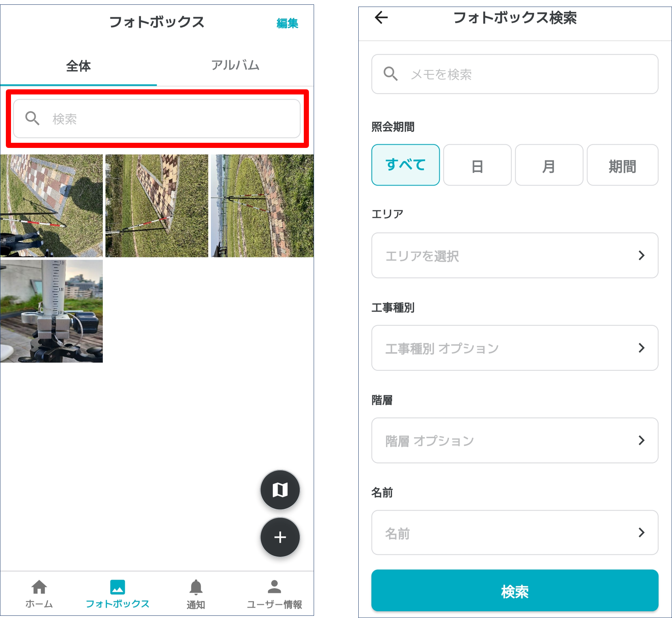Open 階層 オプション selector
The height and width of the screenshot is (618, 672).
515,440
